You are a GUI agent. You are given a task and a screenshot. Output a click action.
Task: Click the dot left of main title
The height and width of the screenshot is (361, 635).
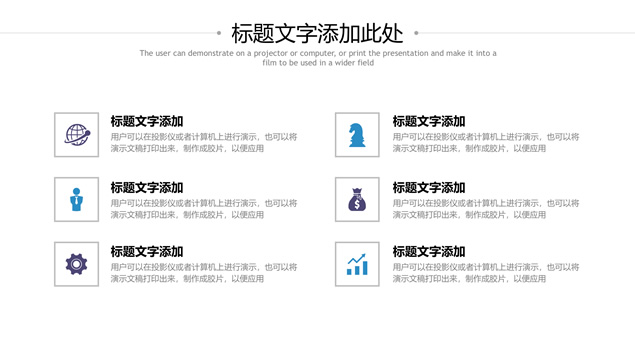[219, 33]
